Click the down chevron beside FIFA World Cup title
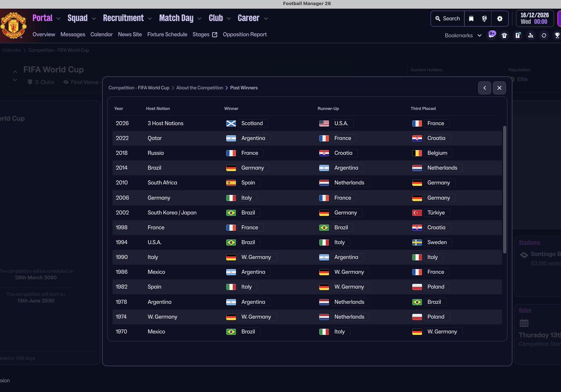The width and height of the screenshot is (561, 392). coord(15,80)
